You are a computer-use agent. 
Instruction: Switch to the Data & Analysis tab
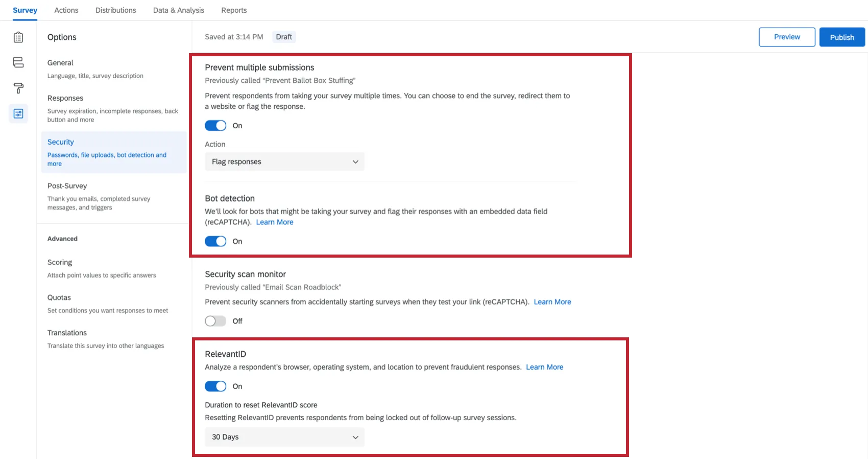point(179,10)
